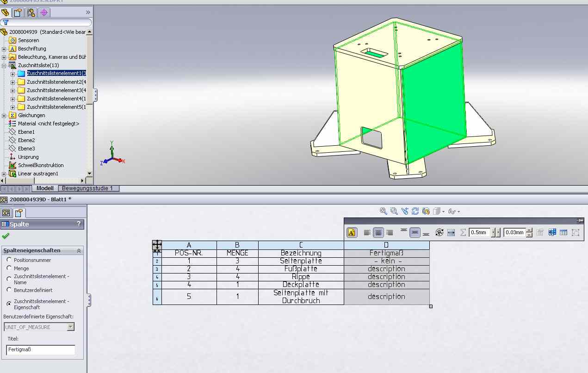Expand the Gleichungen tree node
This screenshot has width=588, height=373.
4,115
